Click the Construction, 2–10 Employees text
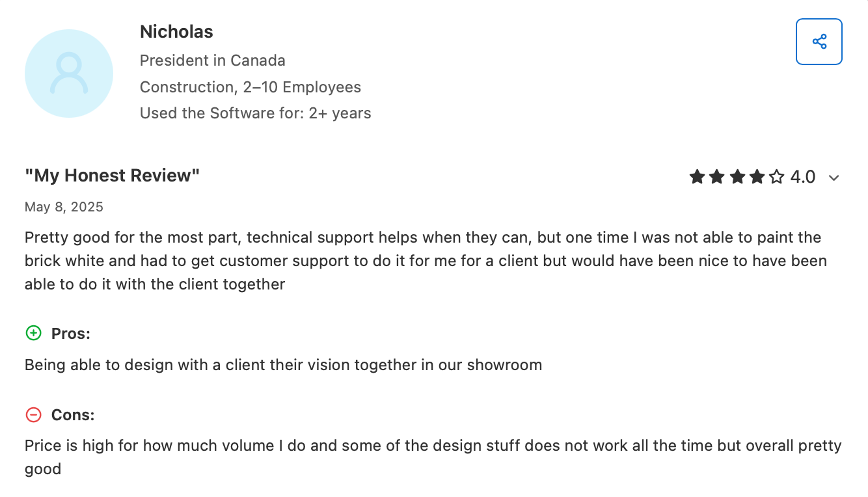This screenshot has height=497, width=868. (x=250, y=87)
